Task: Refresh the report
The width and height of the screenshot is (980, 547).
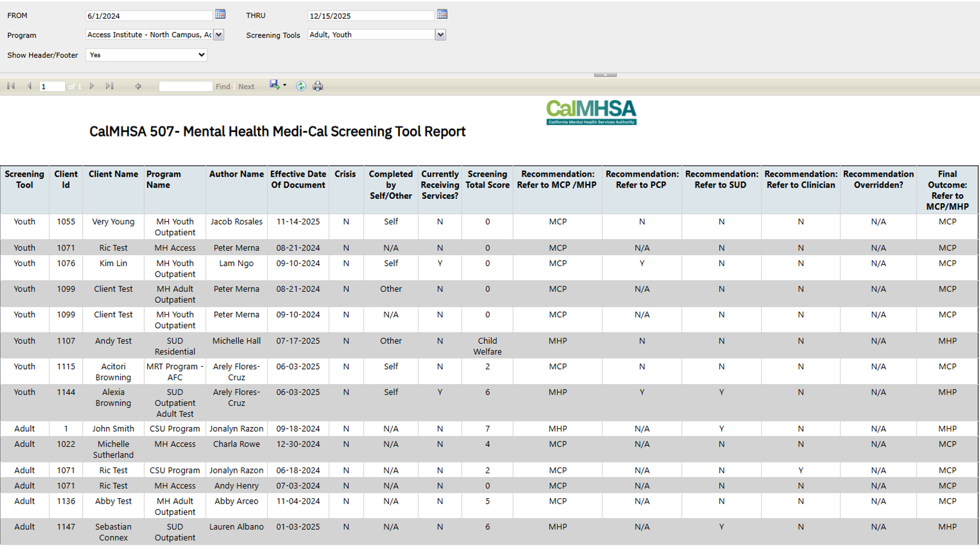Action: 301,86
